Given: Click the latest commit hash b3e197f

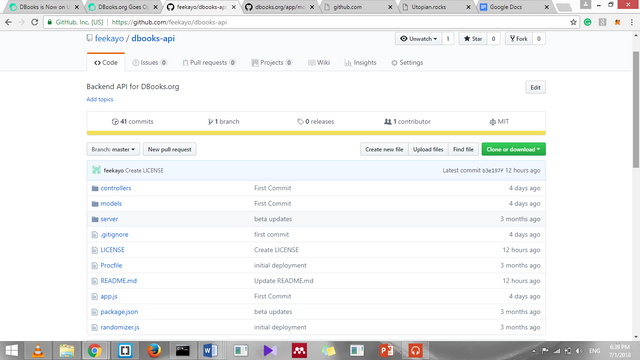Looking at the screenshot, I should pyautogui.click(x=493, y=171).
